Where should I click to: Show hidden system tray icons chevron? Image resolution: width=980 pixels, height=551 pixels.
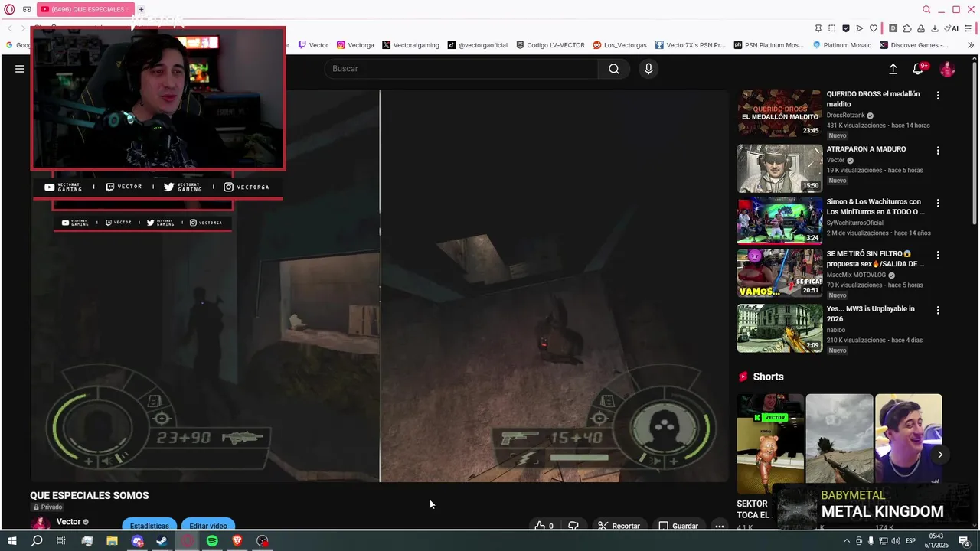[x=846, y=541]
